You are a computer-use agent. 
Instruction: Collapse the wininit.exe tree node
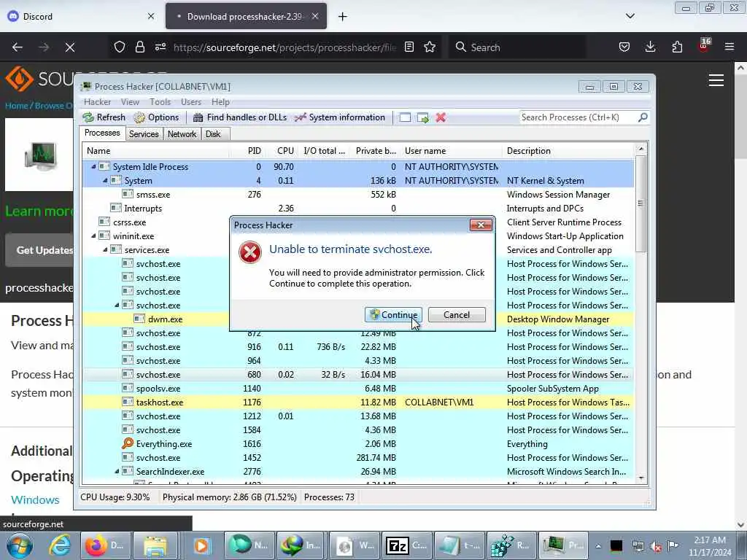pos(93,236)
